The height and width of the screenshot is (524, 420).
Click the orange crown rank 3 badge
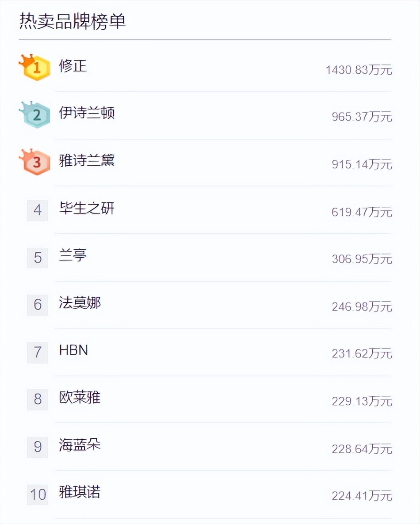35,162
